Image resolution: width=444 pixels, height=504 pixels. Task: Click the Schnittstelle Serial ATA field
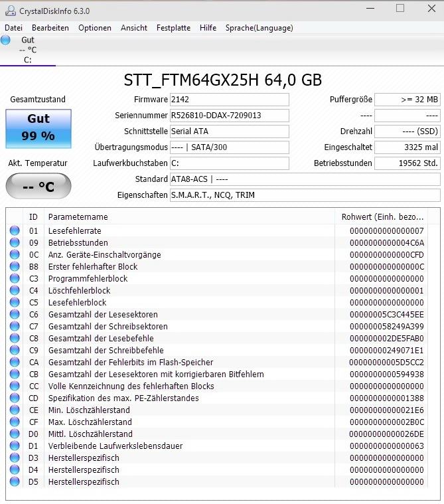(x=230, y=131)
